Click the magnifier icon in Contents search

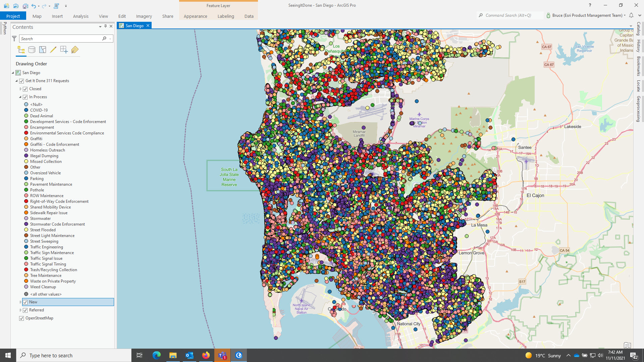(x=104, y=39)
